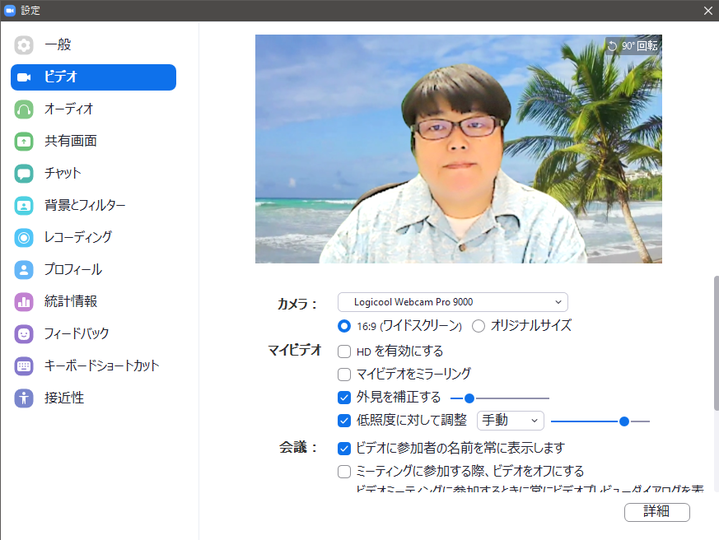Screen dimensions: 719x540
Task: Click the background icon beside 背景とフィルター
Action: point(24,205)
